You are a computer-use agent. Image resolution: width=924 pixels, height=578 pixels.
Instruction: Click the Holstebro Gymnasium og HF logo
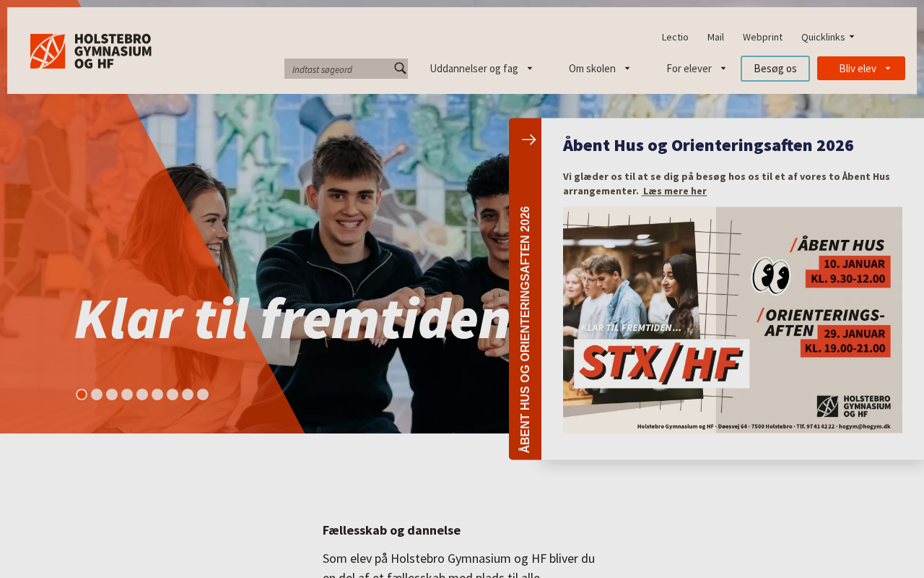point(91,51)
